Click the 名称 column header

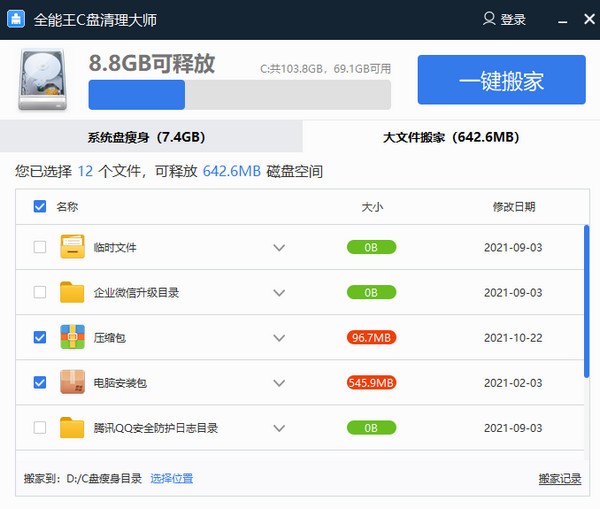(67, 207)
